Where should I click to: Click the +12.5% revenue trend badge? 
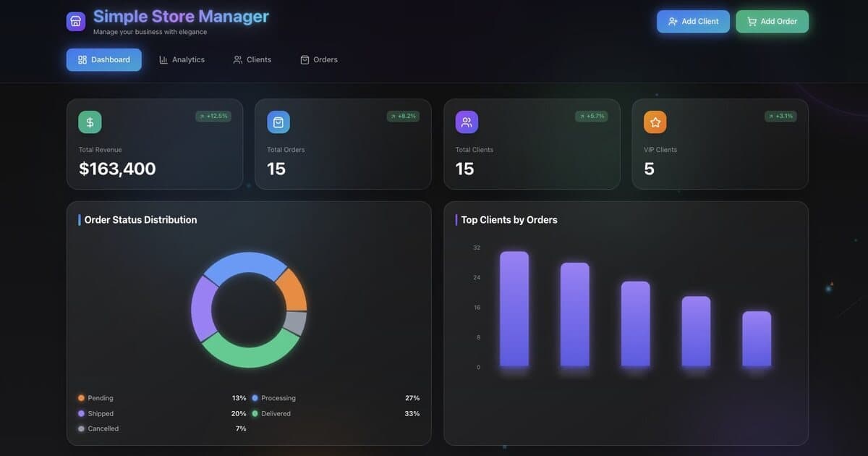point(213,116)
